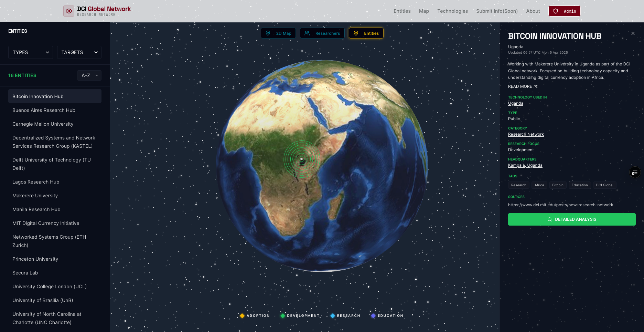Viewport: 644px width, 332px height.
Task: Select Makerere University in entity list
Action: click(x=35, y=196)
